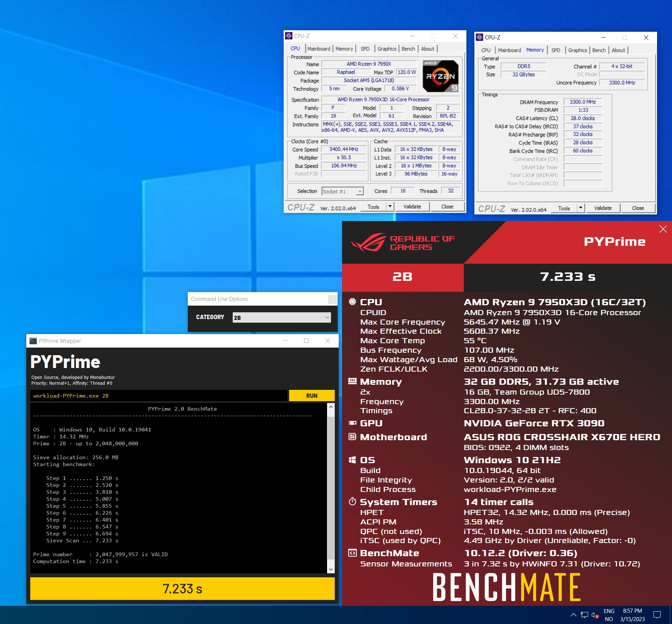The height and width of the screenshot is (624, 672).
Task: Show hidden system tray icons chevron
Action: [x=573, y=615]
